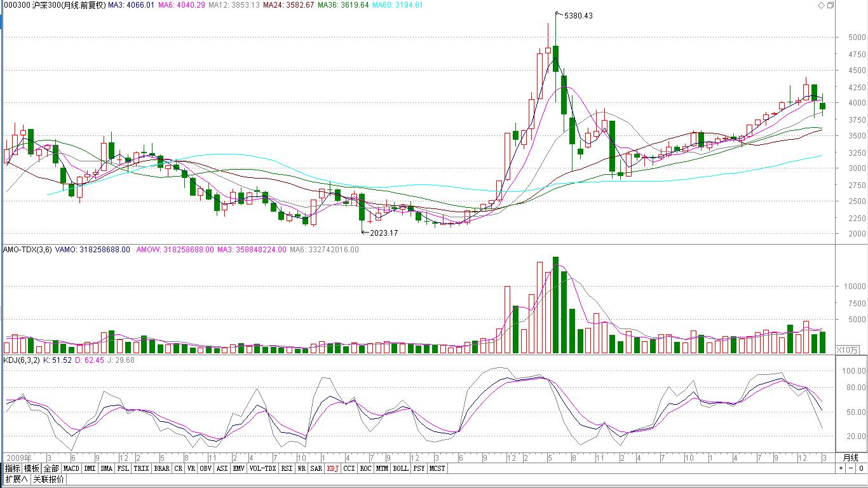Image resolution: width=868 pixels, height=488 pixels.
Task: Click the MA6: 4040.29 legend label
Action: click(x=181, y=5)
